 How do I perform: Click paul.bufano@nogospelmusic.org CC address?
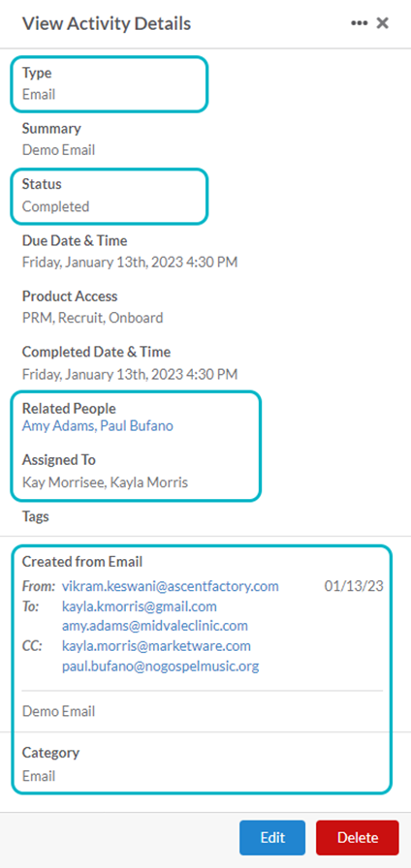pos(160,666)
